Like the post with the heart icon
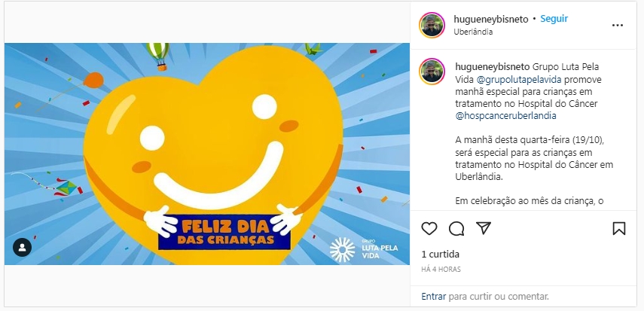 (x=429, y=228)
